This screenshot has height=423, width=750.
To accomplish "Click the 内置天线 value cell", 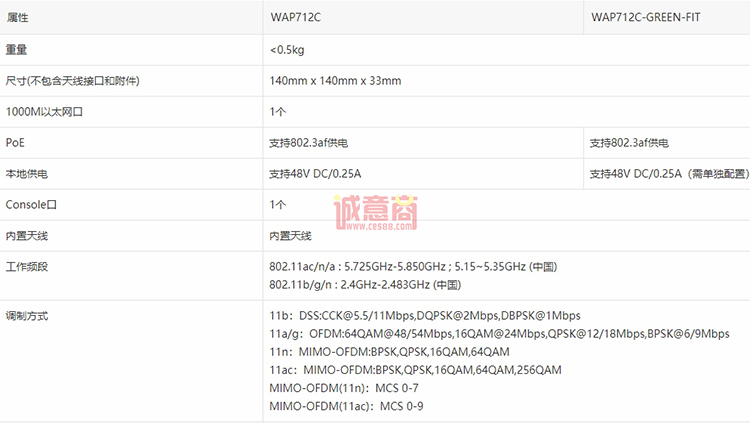I will pos(290,236).
